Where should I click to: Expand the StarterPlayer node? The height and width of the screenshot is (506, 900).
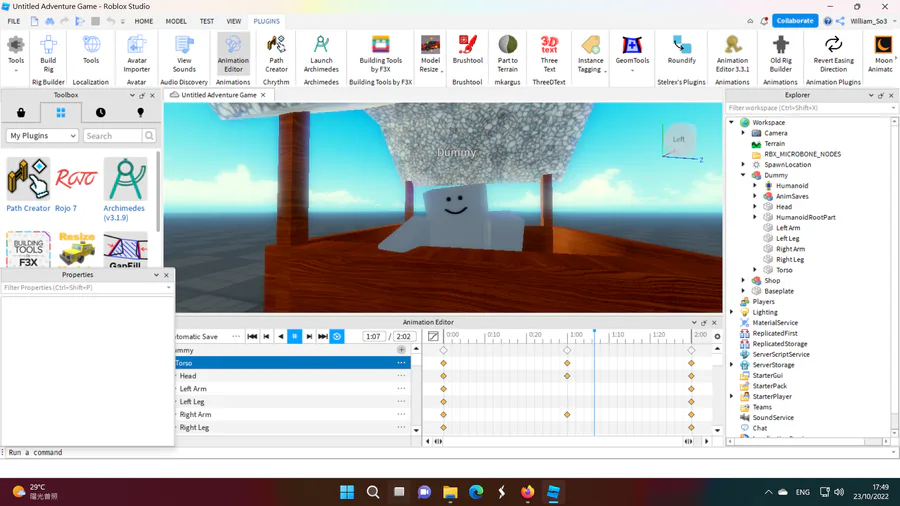pos(731,396)
